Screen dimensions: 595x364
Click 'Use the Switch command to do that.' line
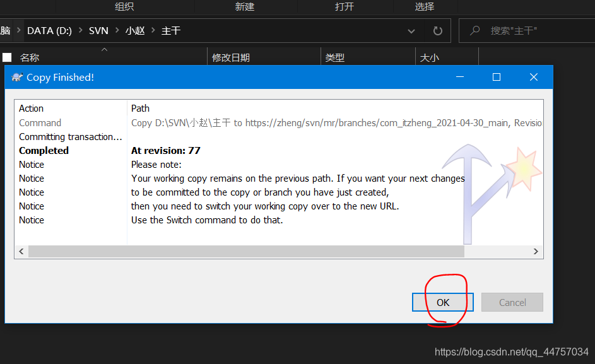(207, 220)
